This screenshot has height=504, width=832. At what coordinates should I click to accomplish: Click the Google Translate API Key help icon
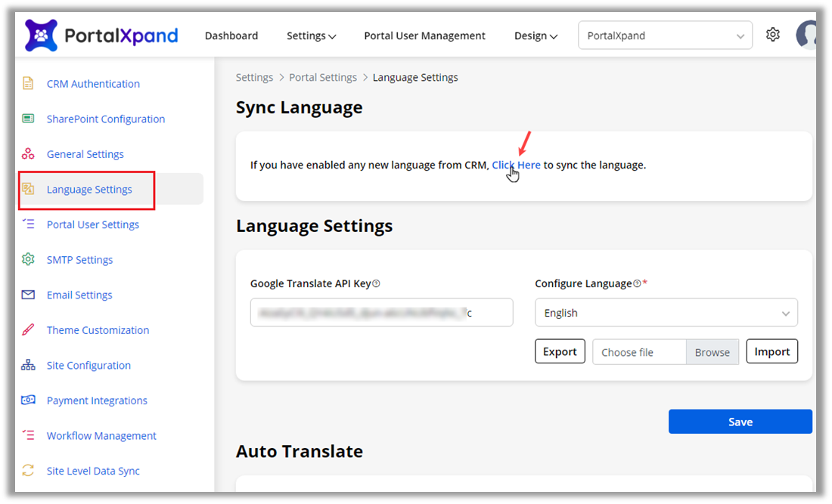(377, 284)
